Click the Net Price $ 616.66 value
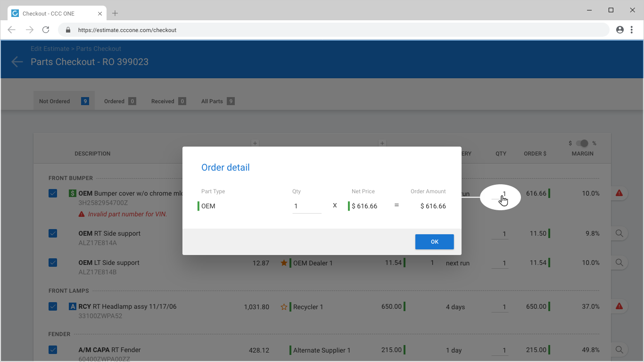Image resolution: width=644 pixels, height=362 pixels. pyautogui.click(x=364, y=206)
